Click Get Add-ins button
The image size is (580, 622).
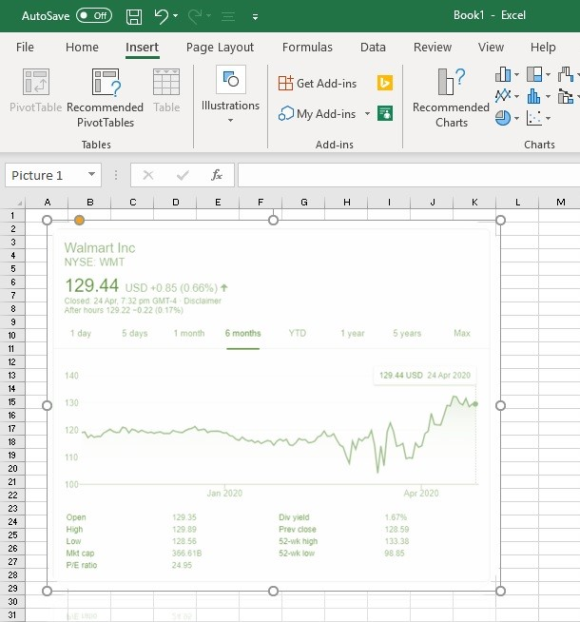click(318, 83)
